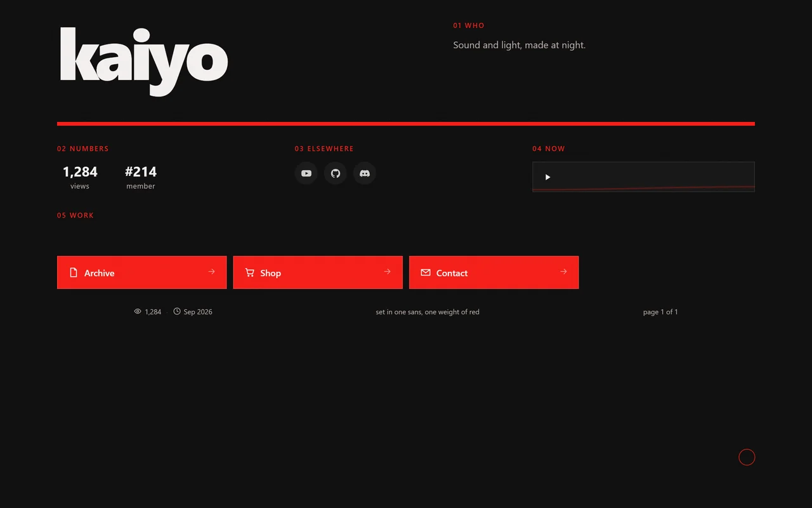Click the document icon on Archive

point(74,272)
